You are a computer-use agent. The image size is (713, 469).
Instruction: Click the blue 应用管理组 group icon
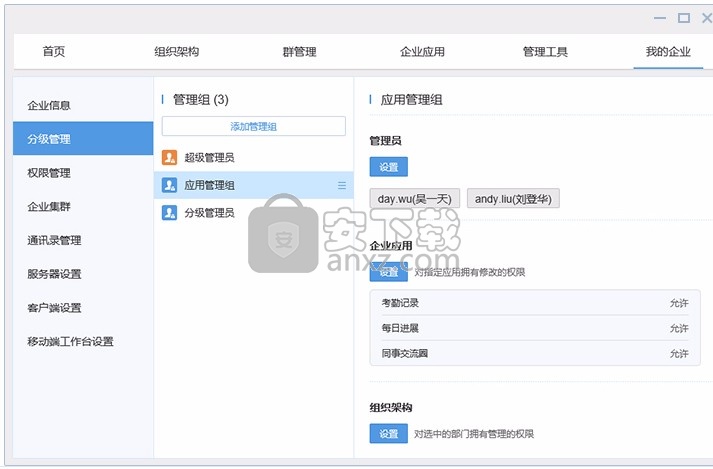pyautogui.click(x=170, y=185)
